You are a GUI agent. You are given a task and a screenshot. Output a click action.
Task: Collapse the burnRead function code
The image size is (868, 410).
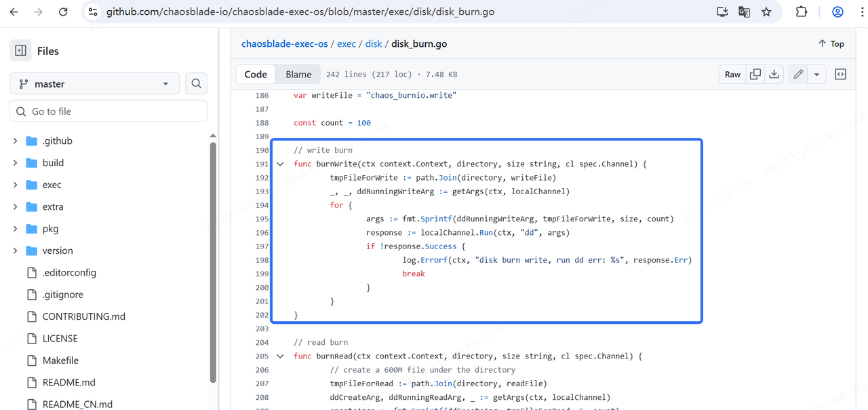(x=280, y=356)
